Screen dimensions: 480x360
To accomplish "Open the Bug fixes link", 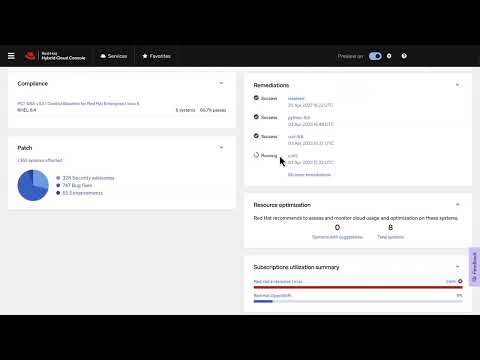I will pyautogui.click(x=77, y=185).
